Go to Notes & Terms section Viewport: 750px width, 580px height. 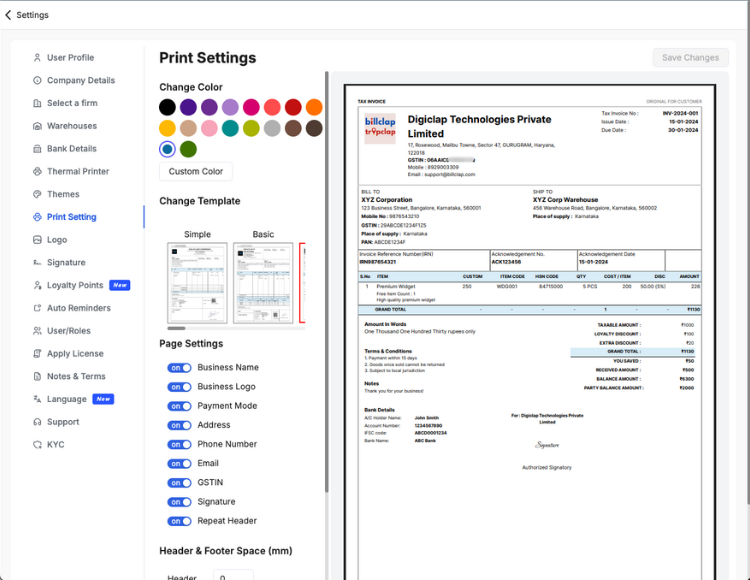(76, 376)
